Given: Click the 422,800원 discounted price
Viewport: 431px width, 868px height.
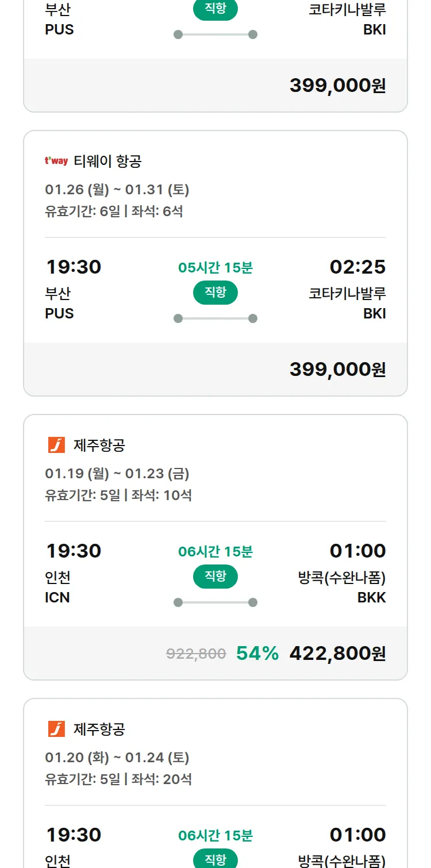Looking at the screenshot, I should tap(337, 654).
